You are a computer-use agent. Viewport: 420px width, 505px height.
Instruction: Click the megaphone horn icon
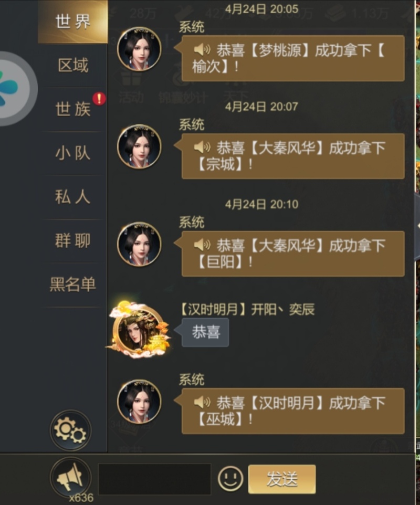pyautogui.click(x=70, y=477)
